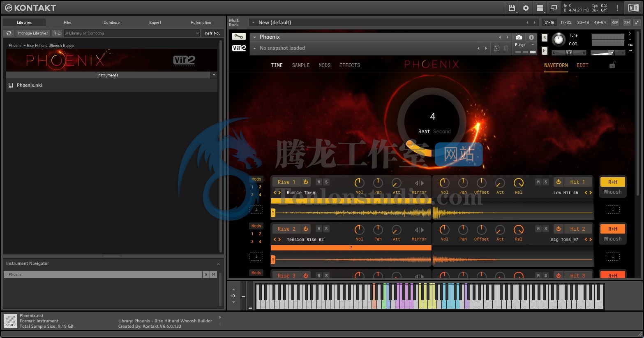Refresh libraries with circular arrows icon
644x338 pixels.
click(x=9, y=33)
